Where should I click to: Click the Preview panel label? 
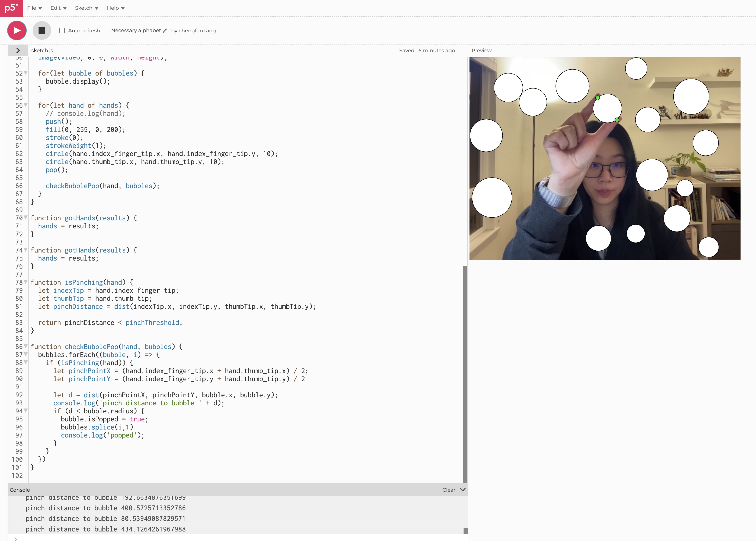coord(481,51)
